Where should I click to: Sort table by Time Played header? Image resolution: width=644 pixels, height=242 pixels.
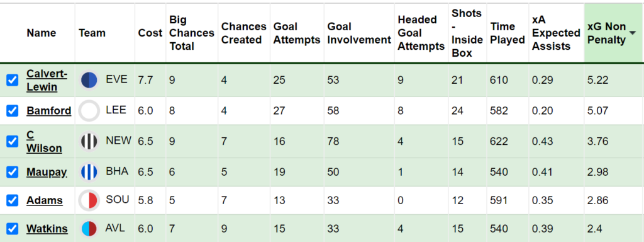(508, 33)
